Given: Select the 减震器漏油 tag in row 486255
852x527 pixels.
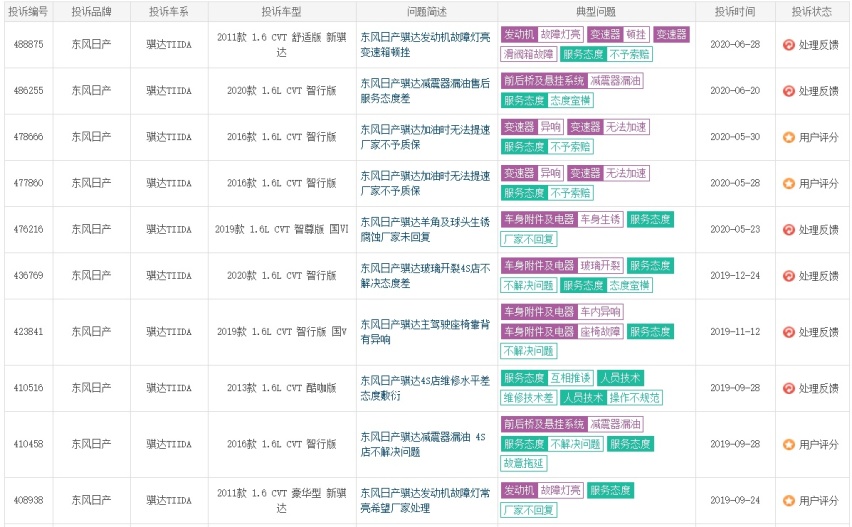Looking at the screenshot, I should [616, 81].
